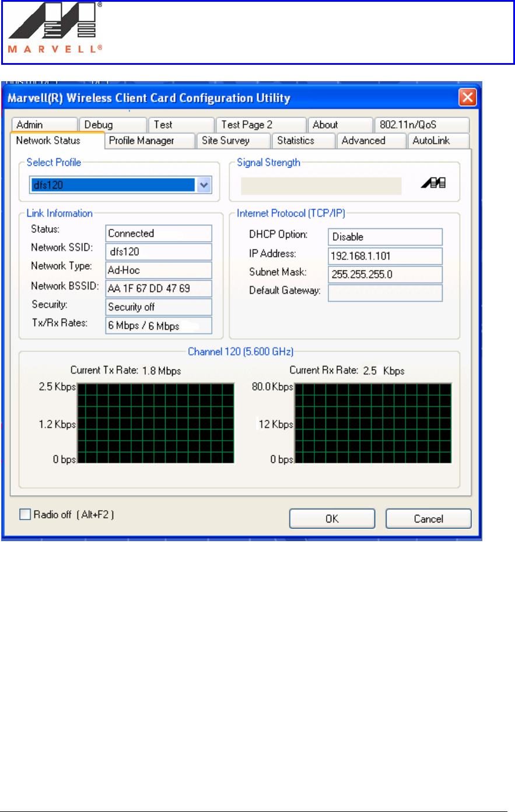
Task: Click the OK button
Action: click(x=332, y=519)
